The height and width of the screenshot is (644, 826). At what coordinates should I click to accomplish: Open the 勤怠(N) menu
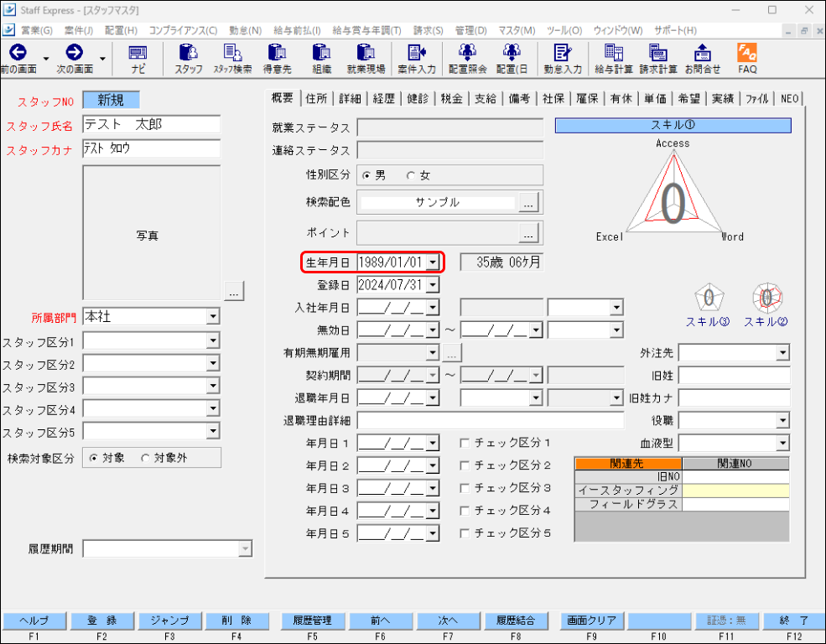click(x=245, y=30)
